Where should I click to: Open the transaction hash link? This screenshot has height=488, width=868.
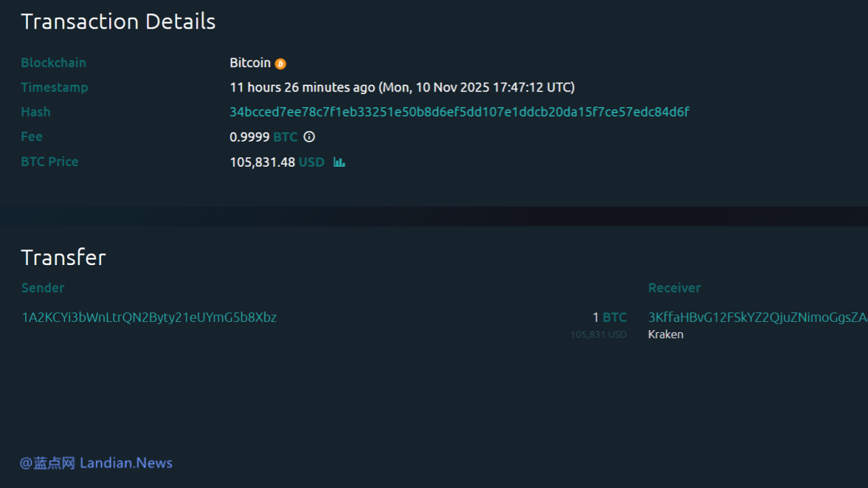[x=459, y=112]
